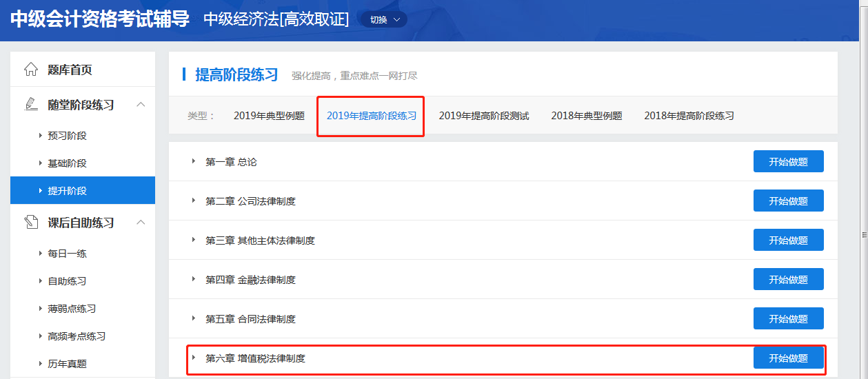Expand 第一章 总论 chapter triangle
The height and width of the screenshot is (379, 868).
[x=194, y=162]
